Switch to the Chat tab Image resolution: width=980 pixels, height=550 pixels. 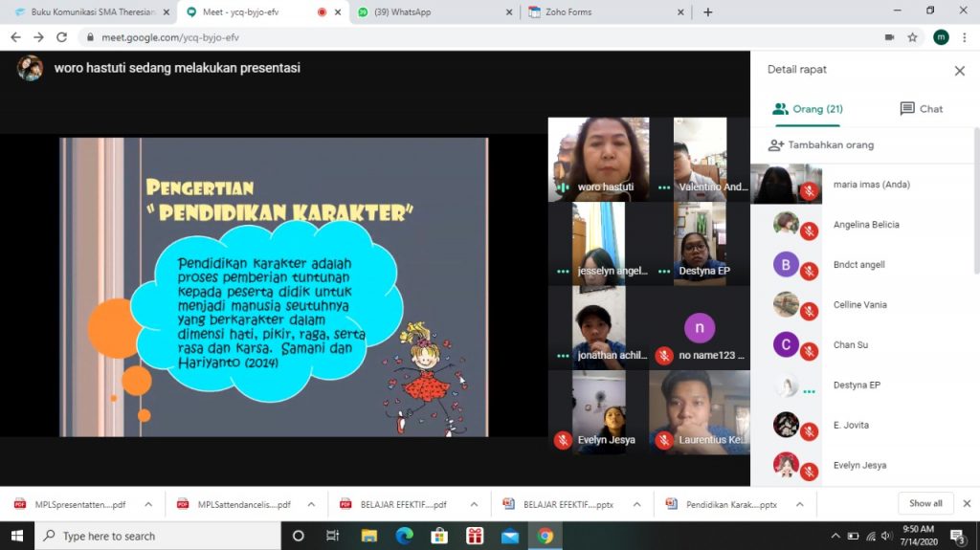click(x=921, y=109)
